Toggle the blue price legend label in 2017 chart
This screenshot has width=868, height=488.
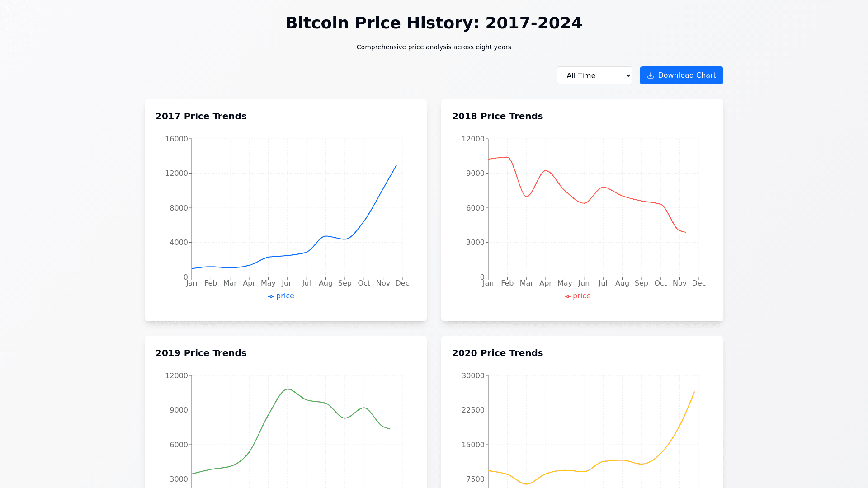click(x=285, y=296)
